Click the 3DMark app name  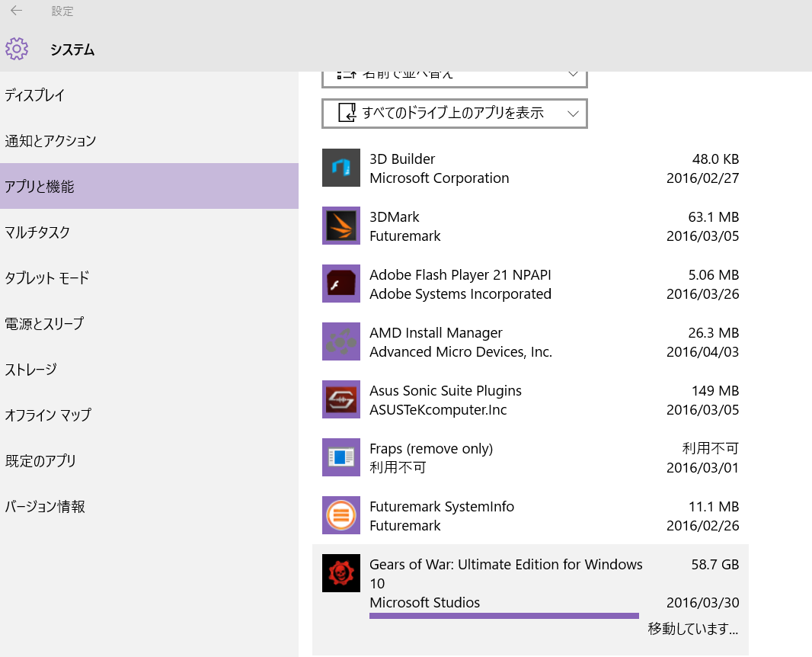point(394,217)
